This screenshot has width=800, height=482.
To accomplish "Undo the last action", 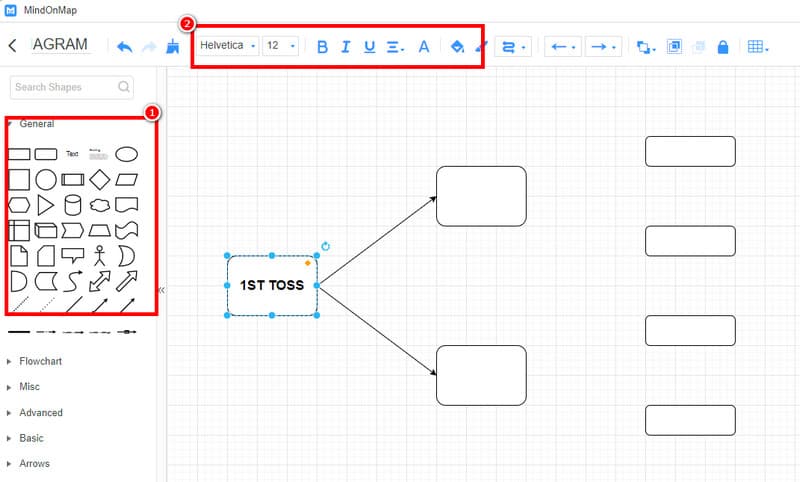I will coord(124,47).
